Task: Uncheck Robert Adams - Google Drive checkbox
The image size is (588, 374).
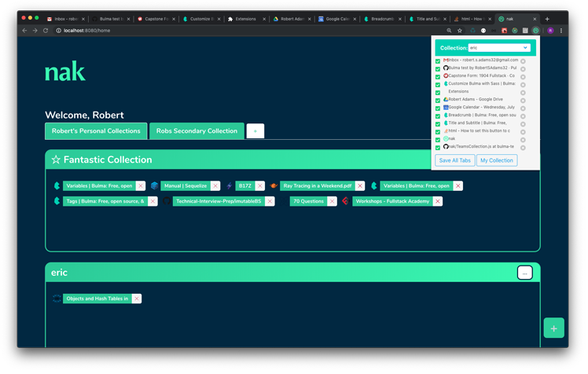Action: 438,101
